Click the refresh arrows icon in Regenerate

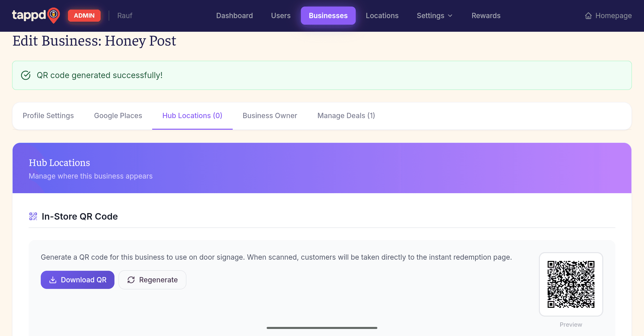coord(131,280)
